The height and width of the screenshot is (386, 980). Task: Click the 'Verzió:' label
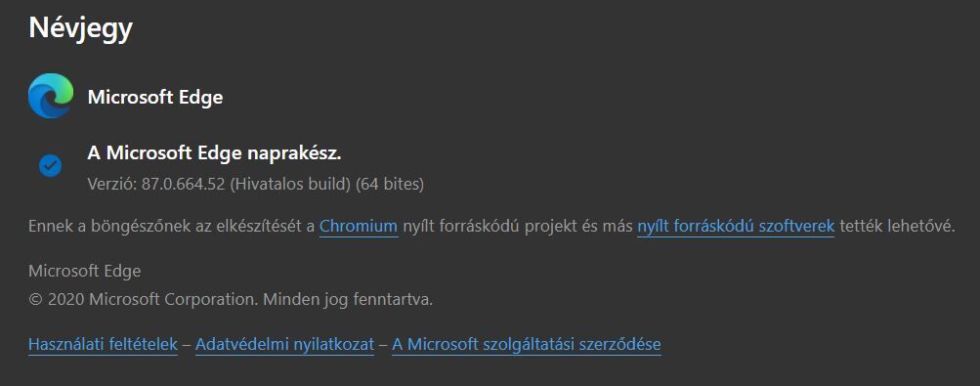[112, 185]
